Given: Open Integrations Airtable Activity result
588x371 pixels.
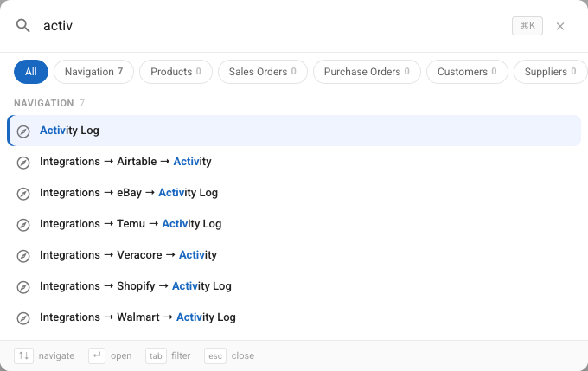Looking at the screenshot, I should pyautogui.click(x=294, y=162).
